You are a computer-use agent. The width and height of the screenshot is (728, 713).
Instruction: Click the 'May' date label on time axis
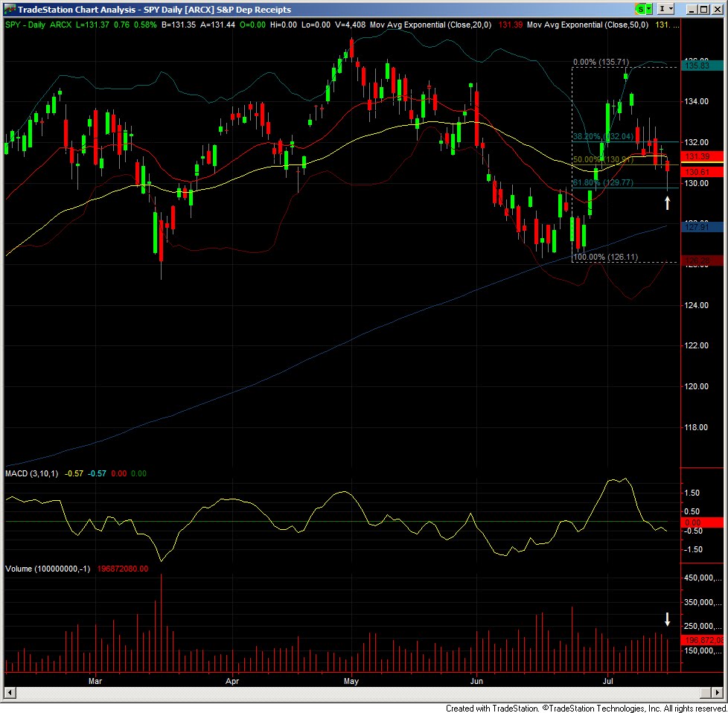351,681
